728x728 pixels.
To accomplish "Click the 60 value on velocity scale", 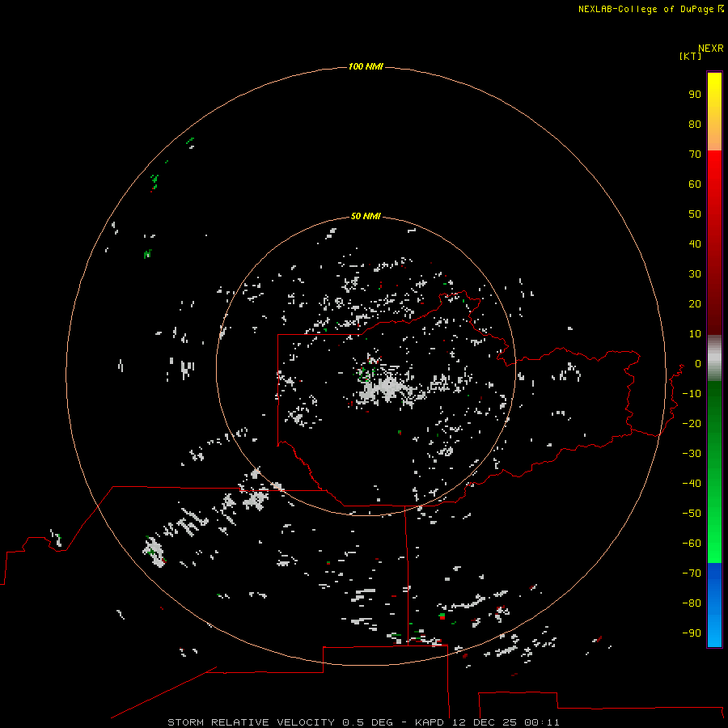I will click(x=695, y=184).
